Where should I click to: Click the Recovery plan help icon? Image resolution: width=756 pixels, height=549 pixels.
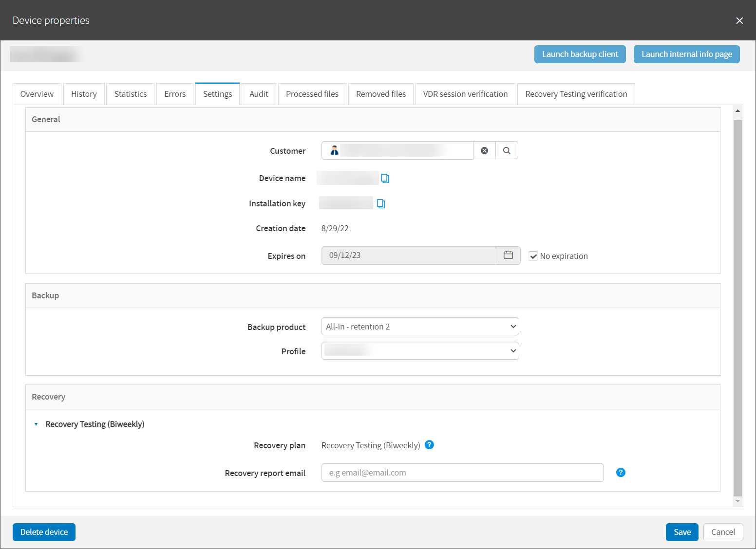coord(429,445)
